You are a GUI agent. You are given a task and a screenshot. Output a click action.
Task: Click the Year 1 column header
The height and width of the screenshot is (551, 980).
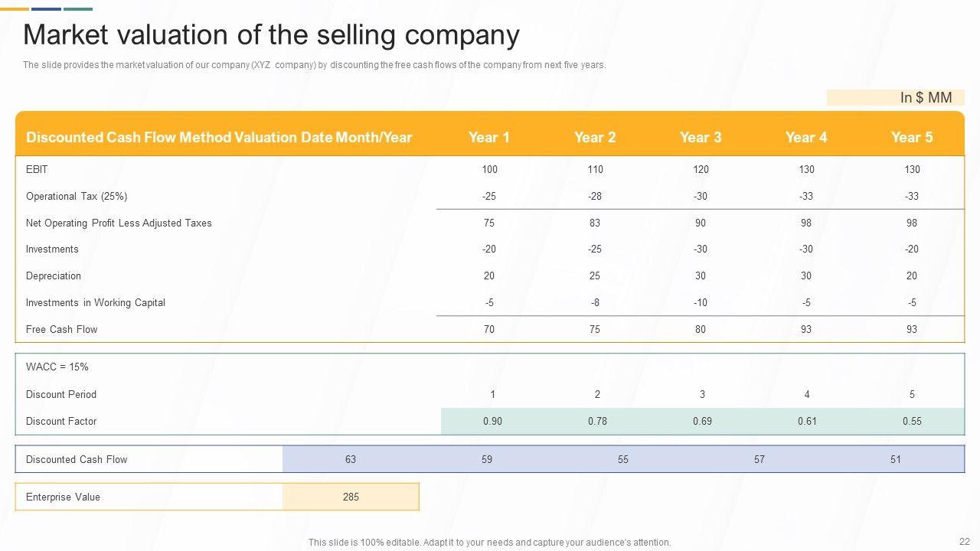click(488, 137)
